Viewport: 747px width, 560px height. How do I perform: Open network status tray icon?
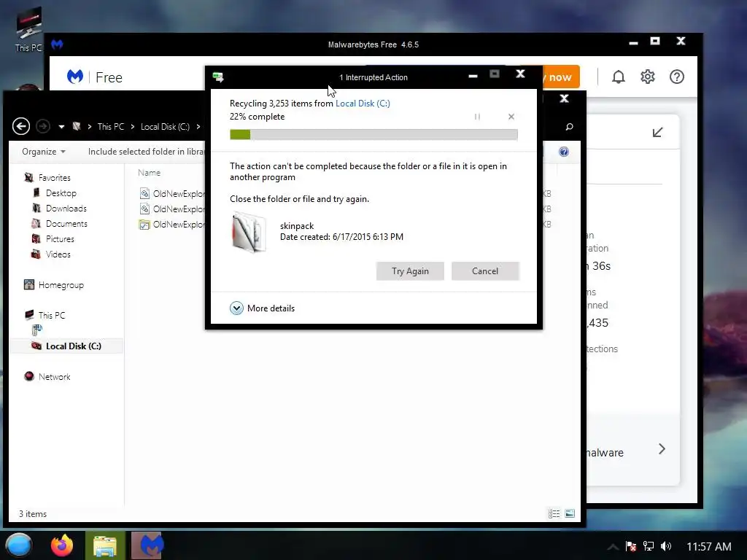tap(649, 546)
